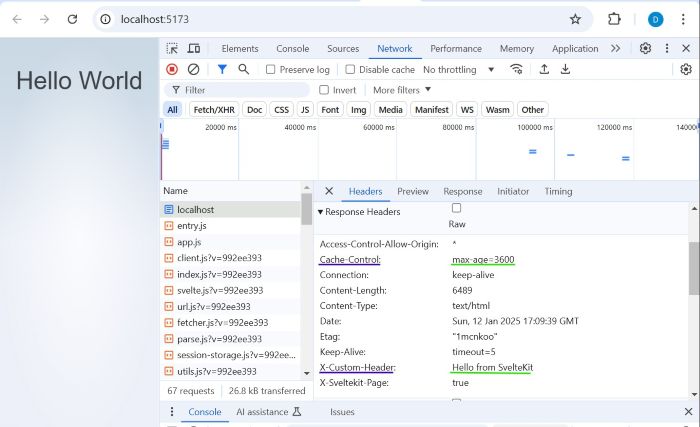Image resolution: width=700 pixels, height=427 pixels.
Task: Toggle device toolbar icon
Action: (x=194, y=48)
